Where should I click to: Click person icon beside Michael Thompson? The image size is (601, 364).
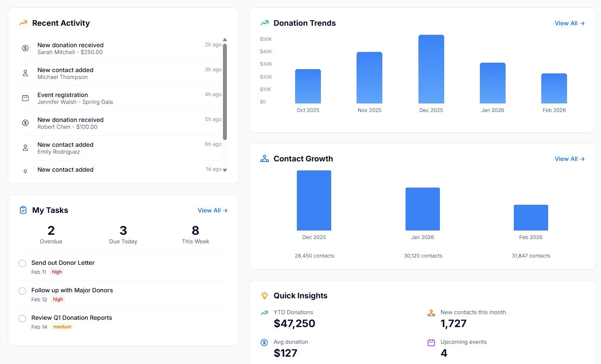click(25, 73)
